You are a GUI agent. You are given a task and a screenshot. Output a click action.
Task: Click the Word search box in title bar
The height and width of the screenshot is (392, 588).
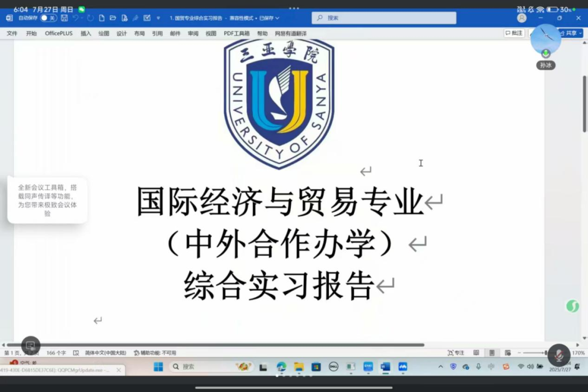tap(384, 17)
